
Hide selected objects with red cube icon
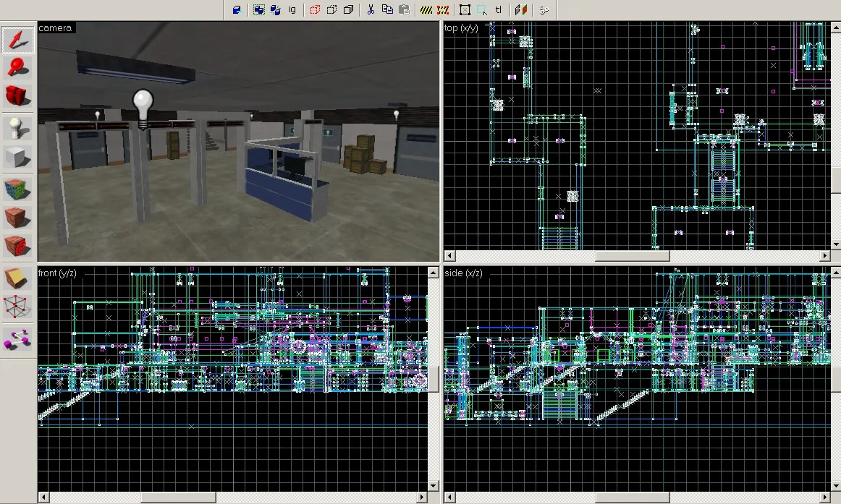(315, 10)
